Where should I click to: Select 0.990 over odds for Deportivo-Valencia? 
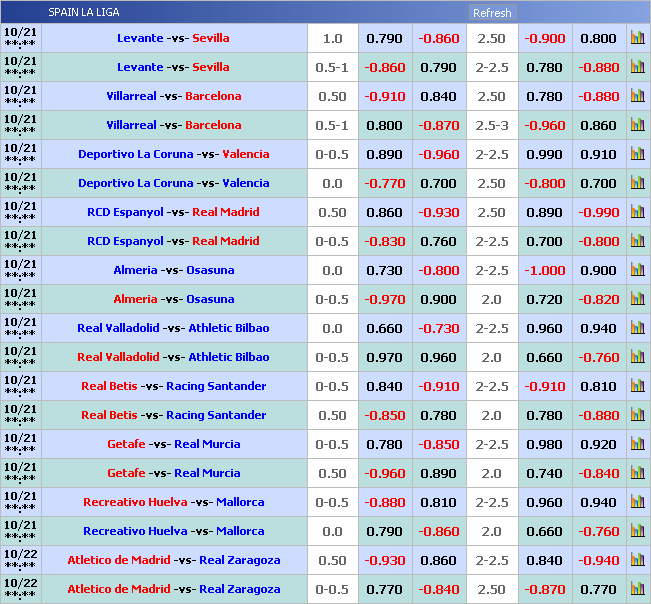coord(545,155)
